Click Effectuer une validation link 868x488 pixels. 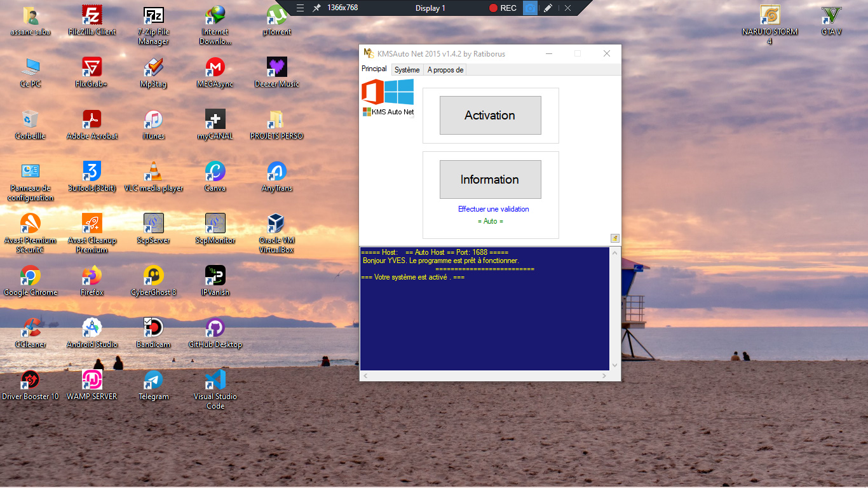494,209
